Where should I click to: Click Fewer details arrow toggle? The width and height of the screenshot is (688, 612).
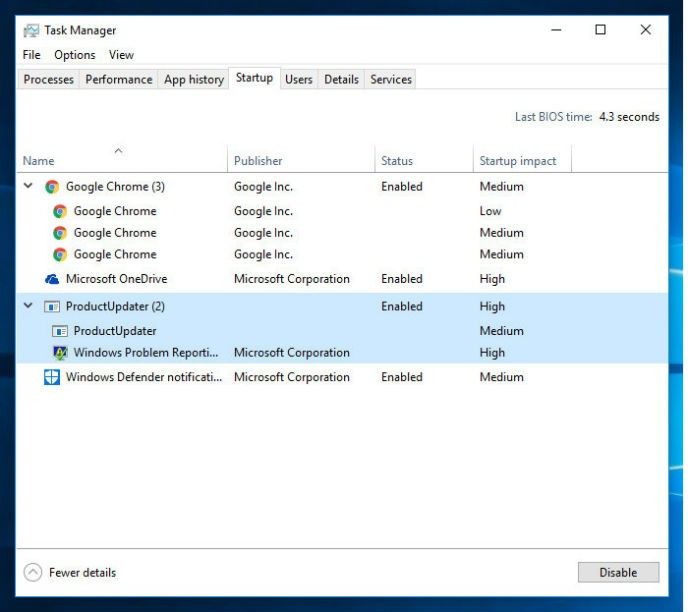33,573
